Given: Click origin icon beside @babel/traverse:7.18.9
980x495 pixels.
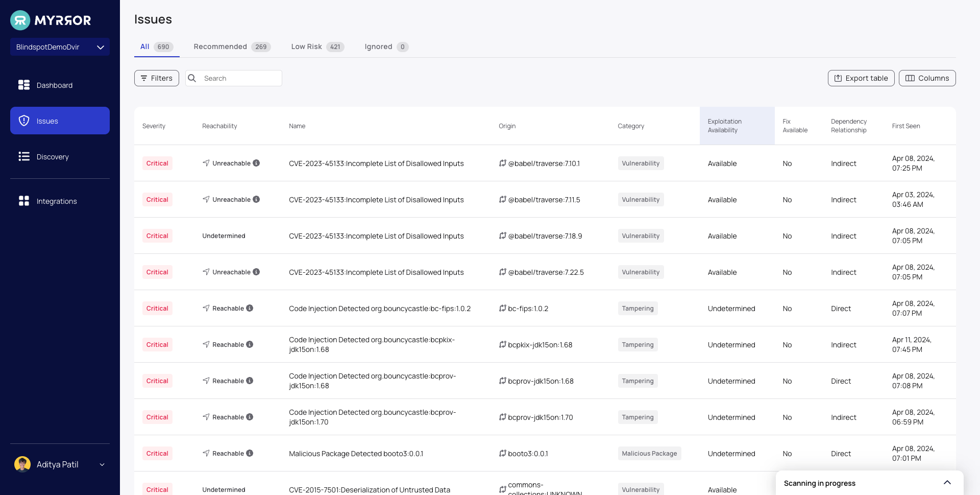Looking at the screenshot, I should (x=502, y=235).
